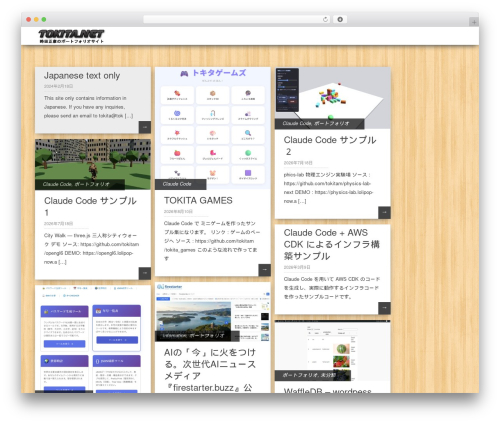This screenshot has width=500, height=423.
Task: Open a new tab with the plus button
Action: [x=474, y=22]
